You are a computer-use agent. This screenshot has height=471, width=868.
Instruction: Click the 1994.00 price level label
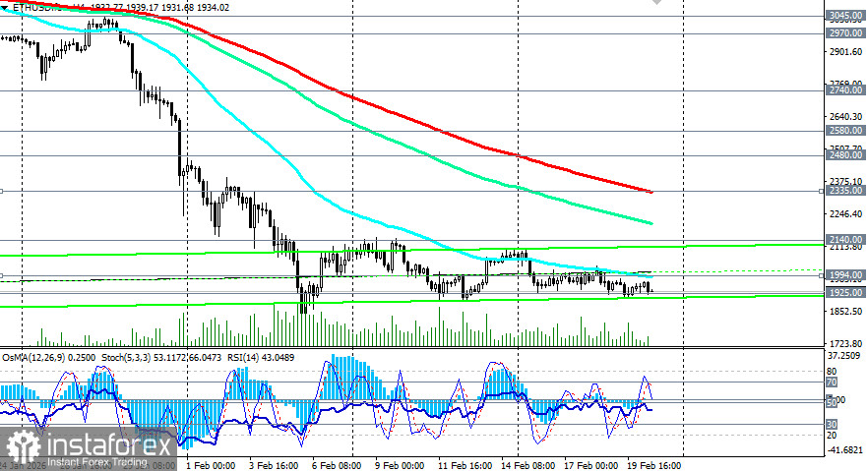(844, 274)
